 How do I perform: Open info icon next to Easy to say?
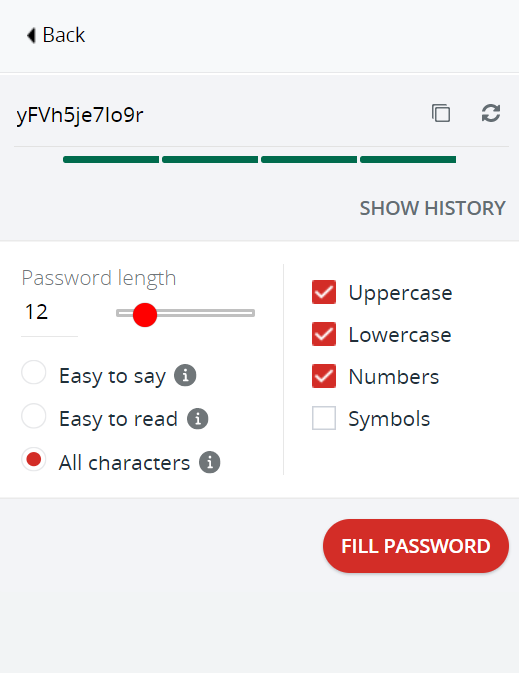(x=185, y=376)
